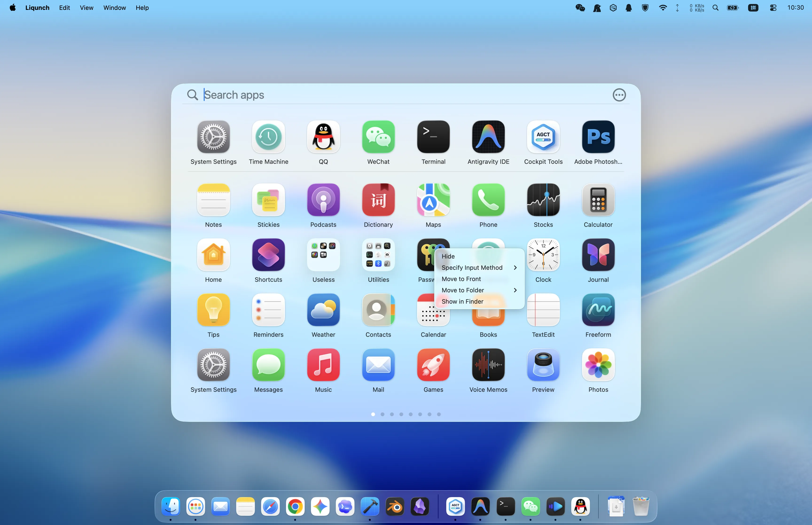Image resolution: width=812 pixels, height=525 pixels.
Task: Launch the Preview app
Action: pos(543,364)
